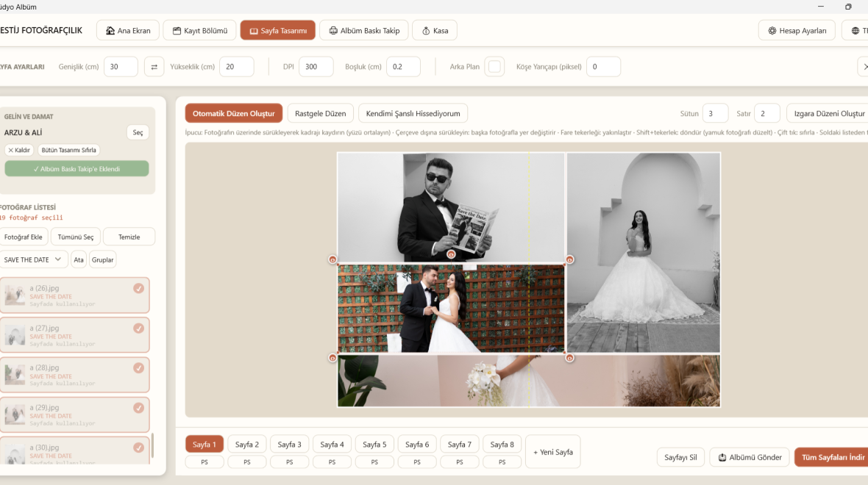Image resolution: width=868 pixels, height=485 pixels.
Task: Click the Kayıt Bölümü icon
Action: (x=177, y=30)
